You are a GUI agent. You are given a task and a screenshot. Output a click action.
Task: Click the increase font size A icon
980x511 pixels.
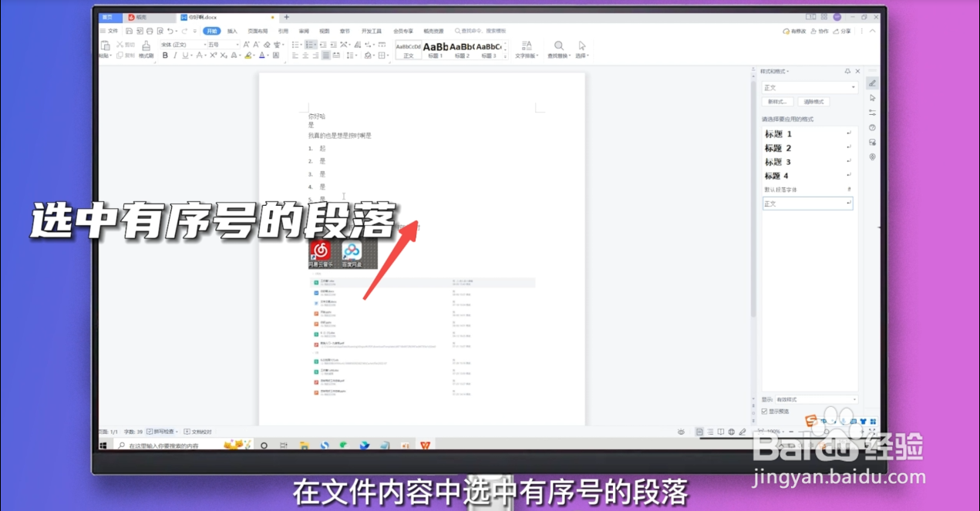point(246,45)
